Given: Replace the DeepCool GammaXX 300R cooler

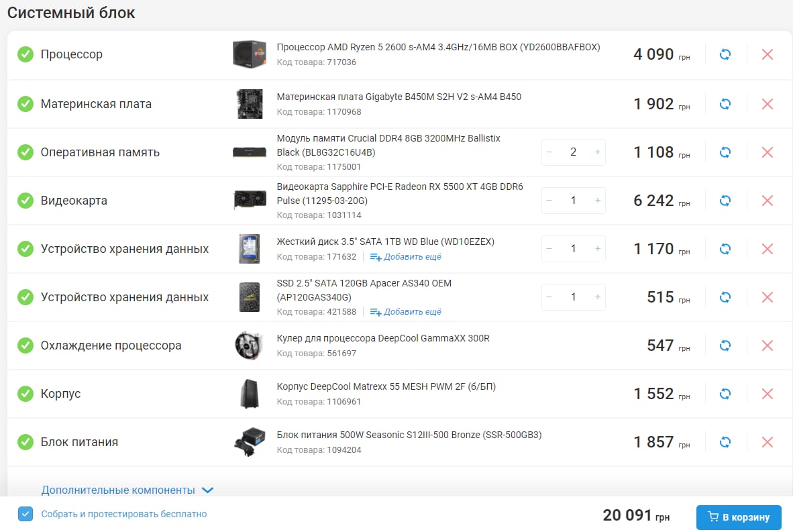Looking at the screenshot, I should 725,345.
